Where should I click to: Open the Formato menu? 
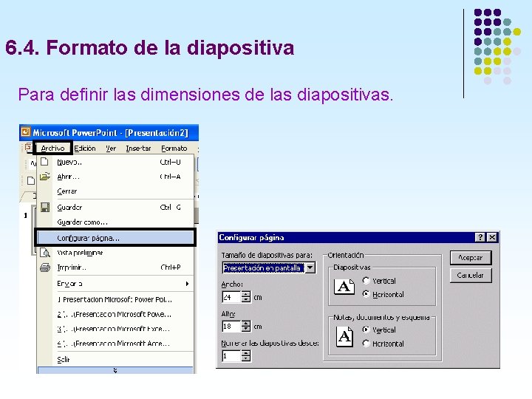(174, 149)
